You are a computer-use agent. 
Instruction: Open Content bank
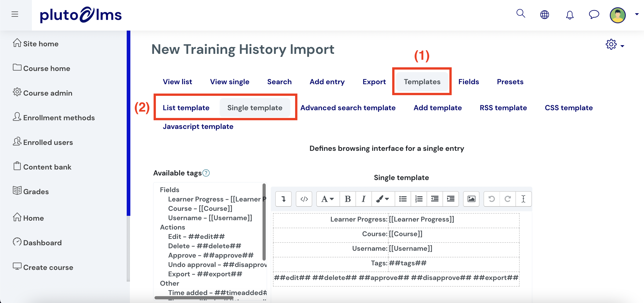tap(42, 167)
